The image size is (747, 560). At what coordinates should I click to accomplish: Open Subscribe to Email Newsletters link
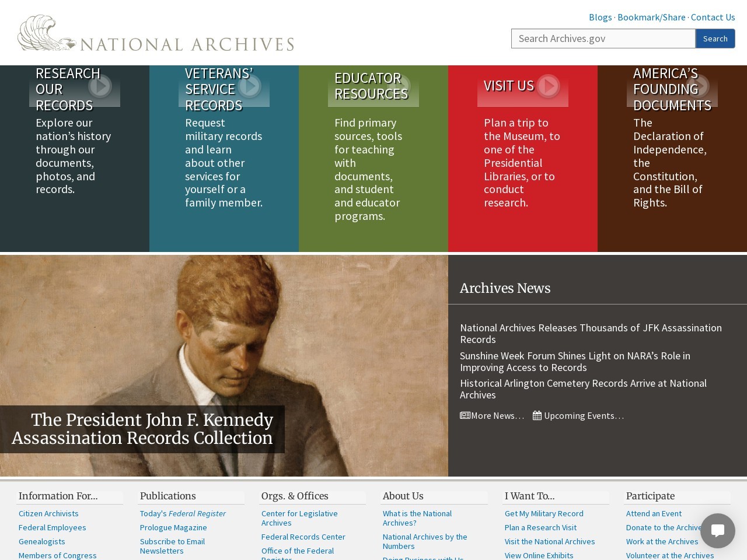(172, 546)
